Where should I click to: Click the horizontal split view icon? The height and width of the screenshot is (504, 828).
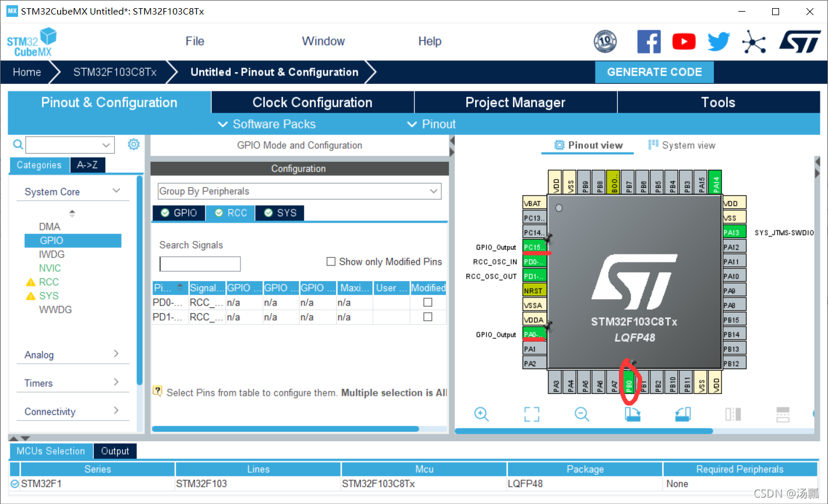[x=783, y=414]
